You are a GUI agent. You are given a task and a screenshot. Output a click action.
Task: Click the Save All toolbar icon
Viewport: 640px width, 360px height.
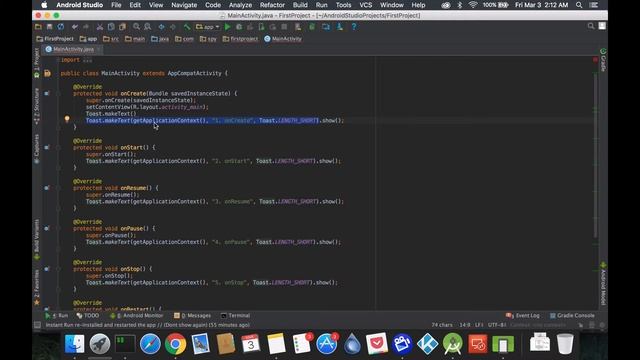click(x=49, y=27)
